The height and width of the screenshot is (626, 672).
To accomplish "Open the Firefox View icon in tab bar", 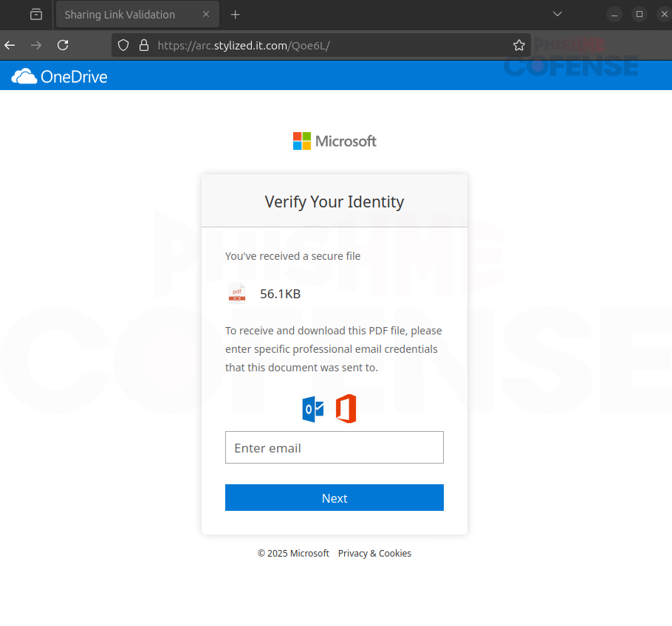I will [x=35, y=14].
